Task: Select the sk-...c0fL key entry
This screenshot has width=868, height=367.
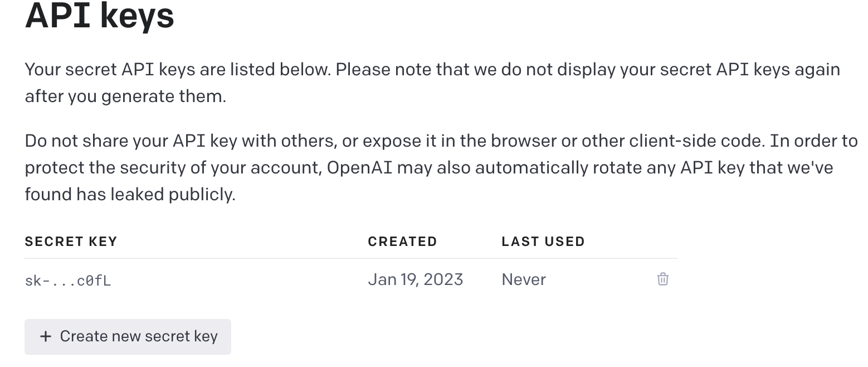Action: coord(68,281)
